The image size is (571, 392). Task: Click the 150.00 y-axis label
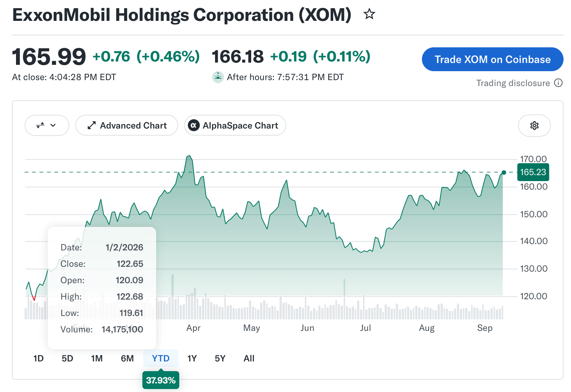coord(534,214)
